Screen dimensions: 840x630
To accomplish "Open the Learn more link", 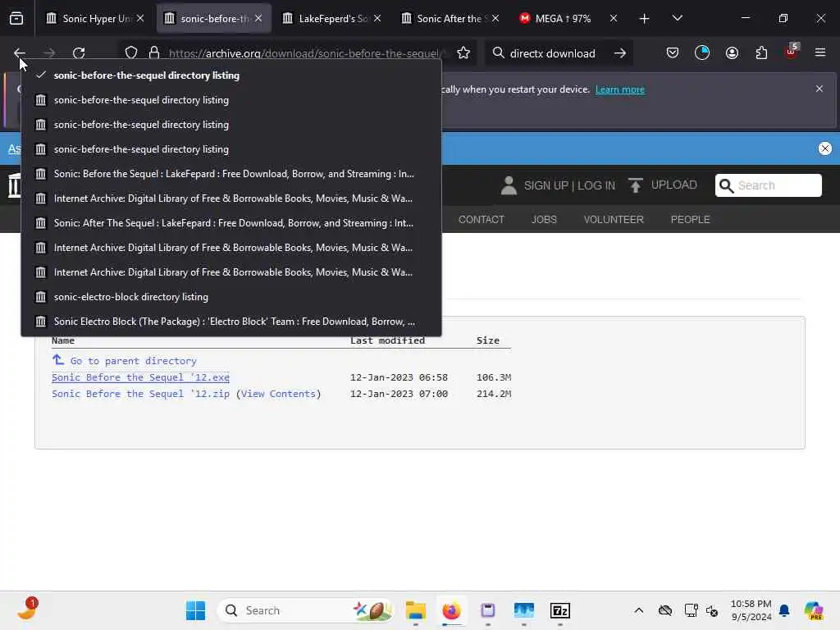I will [620, 89].
